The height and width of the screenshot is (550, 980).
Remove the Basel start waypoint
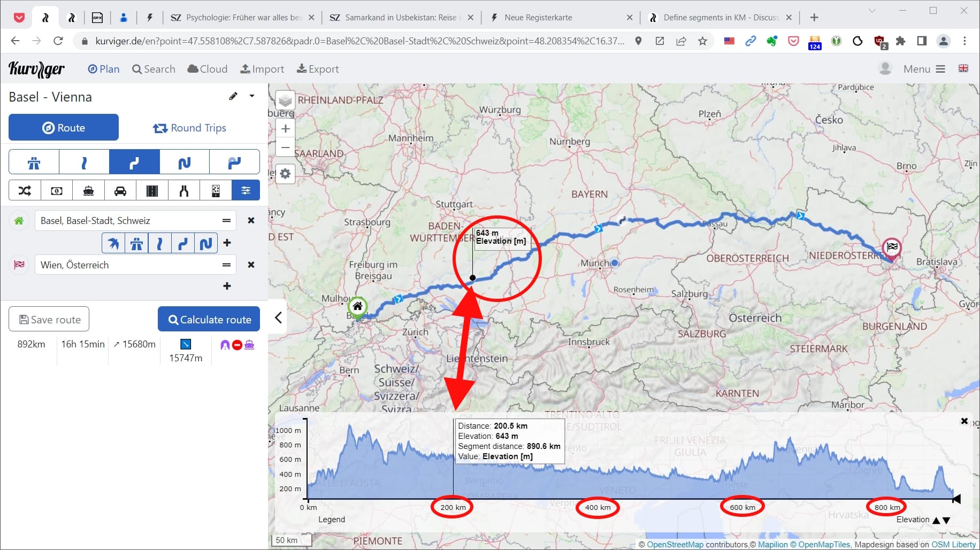click(251, 220)
